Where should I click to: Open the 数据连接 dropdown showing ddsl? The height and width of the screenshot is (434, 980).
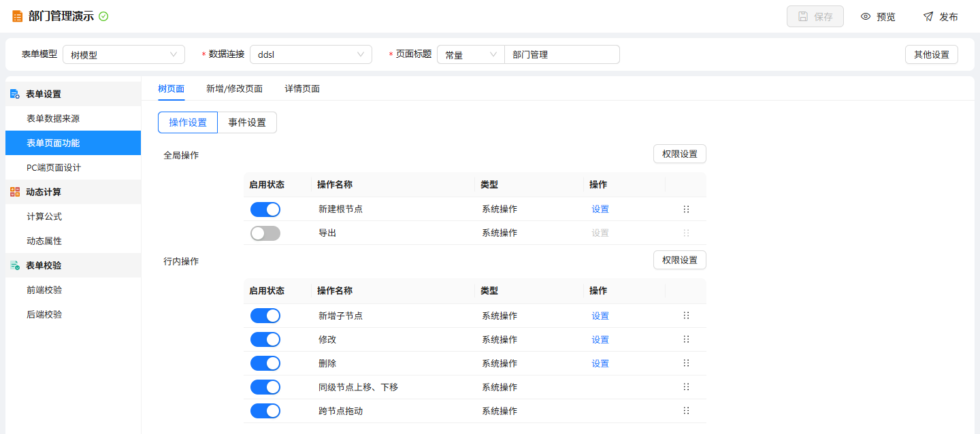coord(311,54)
